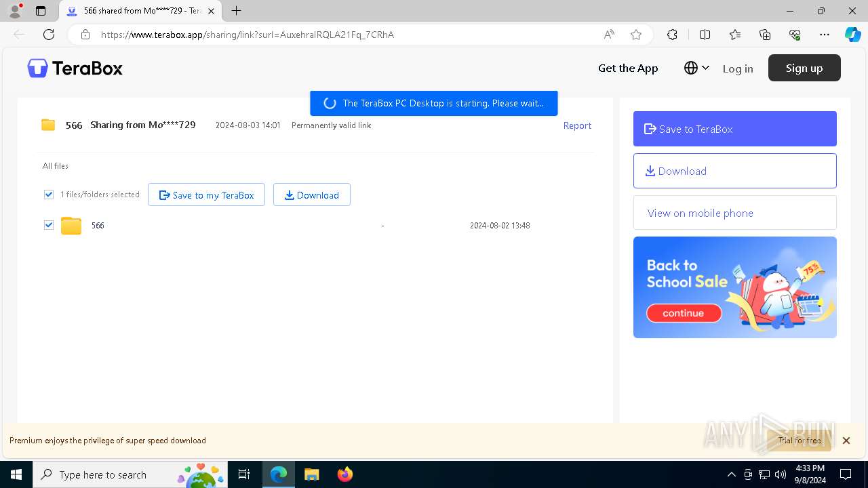Click the network tray icon
The width and height of the screenshot is (868, 488).
[x=764, y=474]
